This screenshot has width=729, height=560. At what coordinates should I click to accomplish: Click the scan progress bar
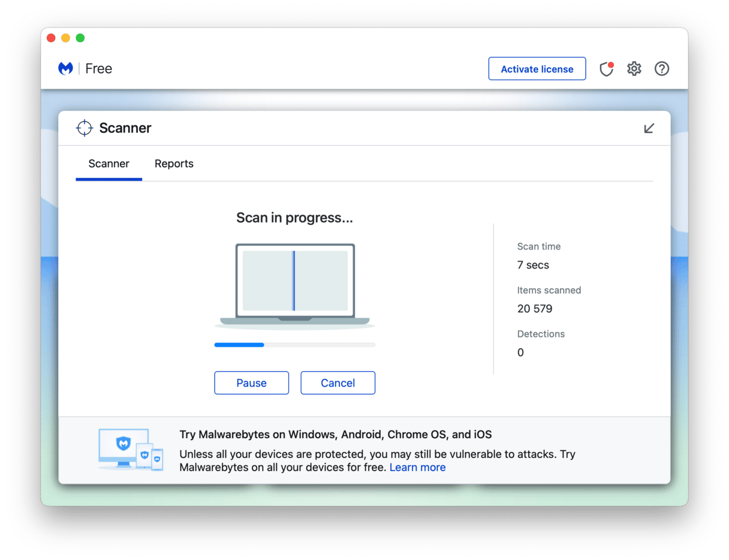coord(294,345)
